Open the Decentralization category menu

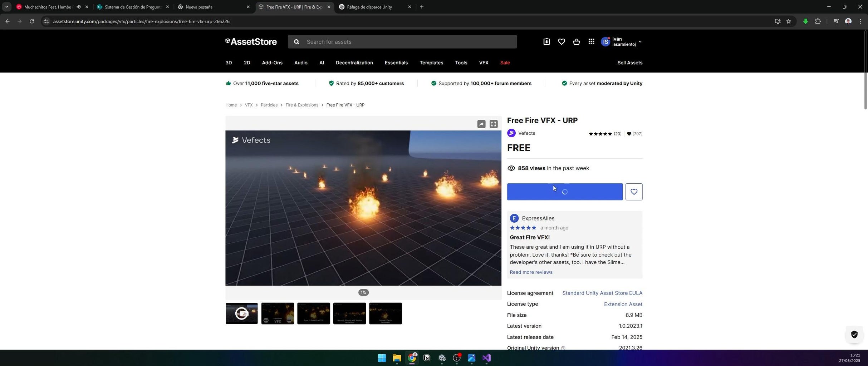(354, 63)
